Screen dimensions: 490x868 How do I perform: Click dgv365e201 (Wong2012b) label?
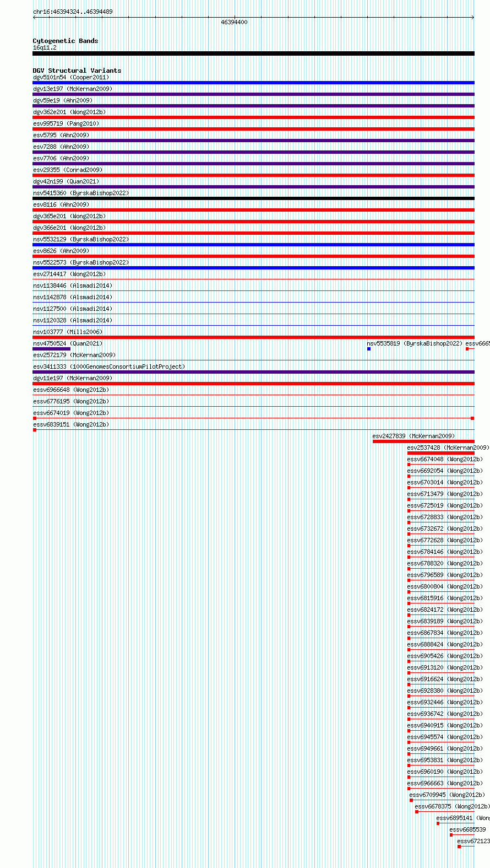(69, 216)
